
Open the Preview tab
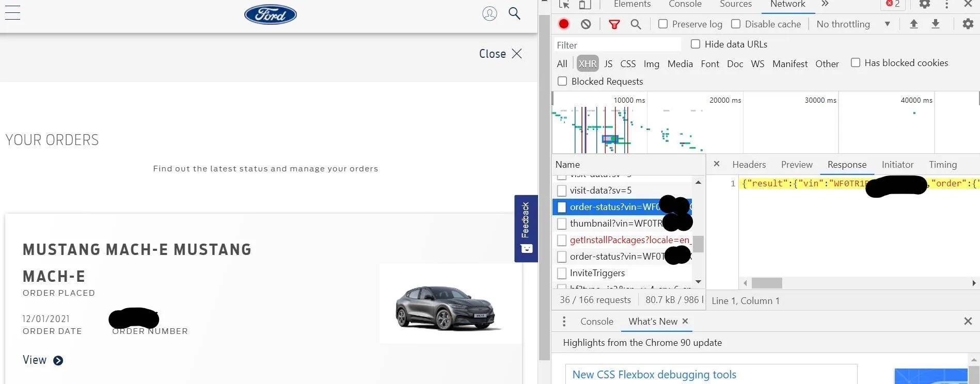797,164
